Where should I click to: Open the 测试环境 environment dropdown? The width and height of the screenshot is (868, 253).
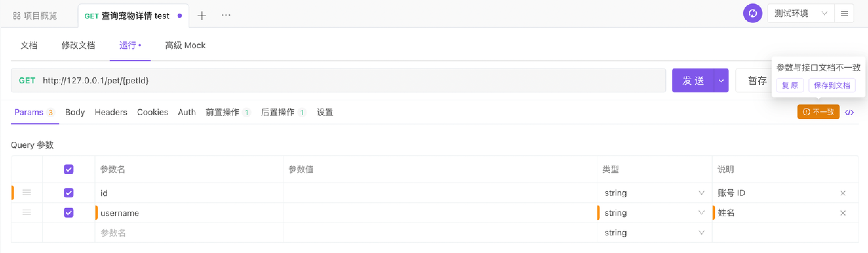pos(800,14)
